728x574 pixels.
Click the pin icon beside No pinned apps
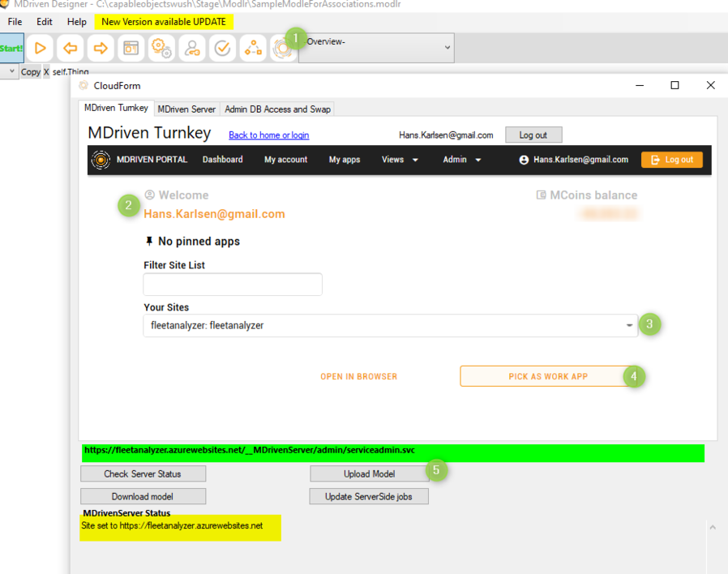point(149,241)
